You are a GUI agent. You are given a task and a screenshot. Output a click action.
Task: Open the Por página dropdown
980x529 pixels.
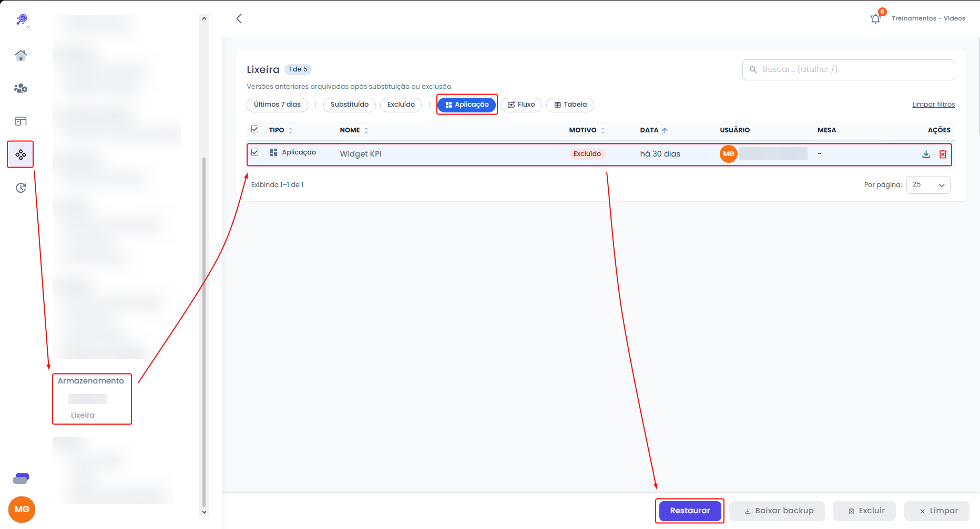pos(928,185)
